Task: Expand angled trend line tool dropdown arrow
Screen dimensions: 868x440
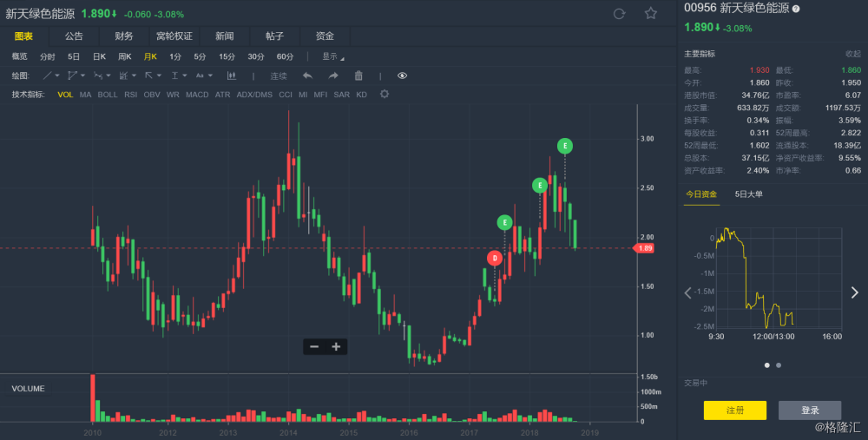Action: tap(82, 76)
